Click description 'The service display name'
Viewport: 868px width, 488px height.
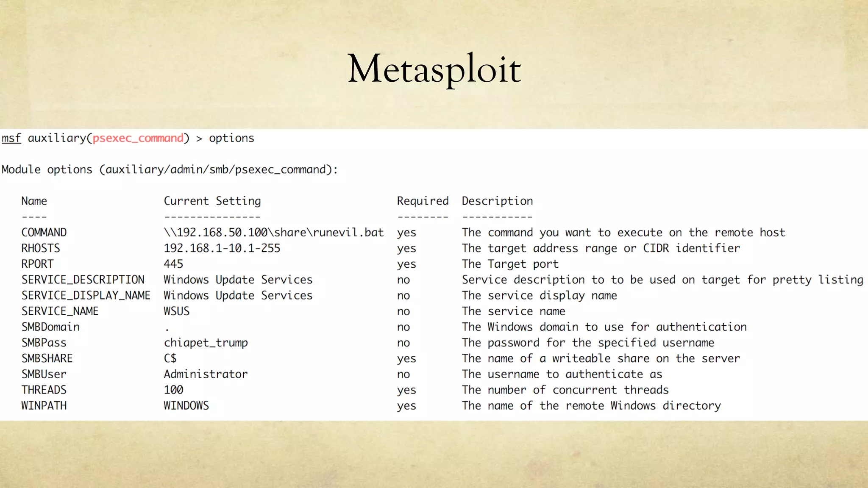click(x=540, y=295)
